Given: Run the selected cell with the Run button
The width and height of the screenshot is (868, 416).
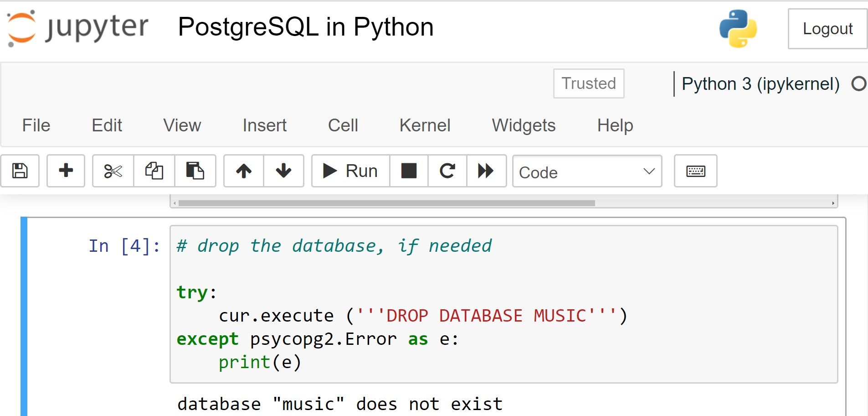Looking at the screenshot, I should click(350, 171).
